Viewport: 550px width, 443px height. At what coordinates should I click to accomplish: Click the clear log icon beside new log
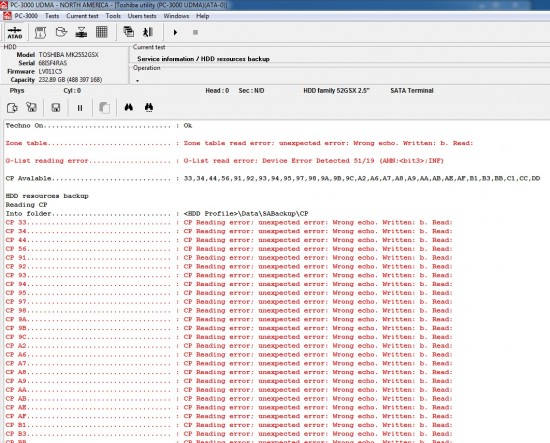click(32, 107)
